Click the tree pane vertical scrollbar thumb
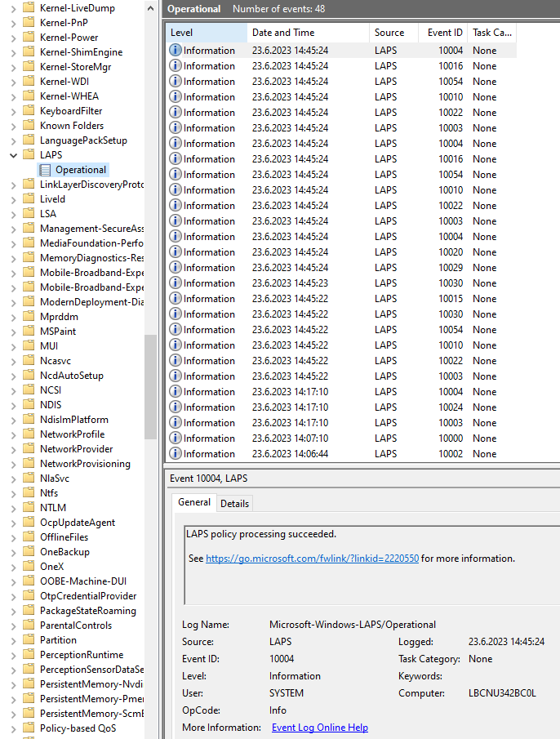This screenshot has width=560, height=739. click(150, 386)
